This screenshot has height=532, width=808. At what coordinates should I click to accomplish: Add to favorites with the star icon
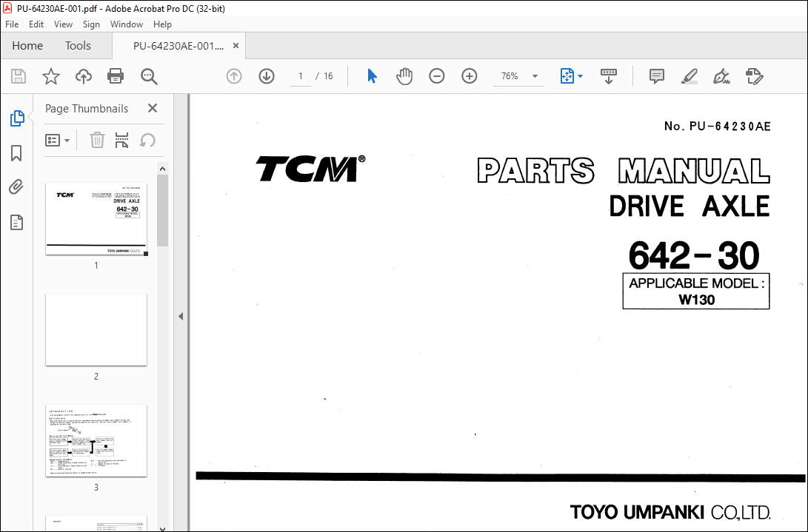(x=50, y=76)
